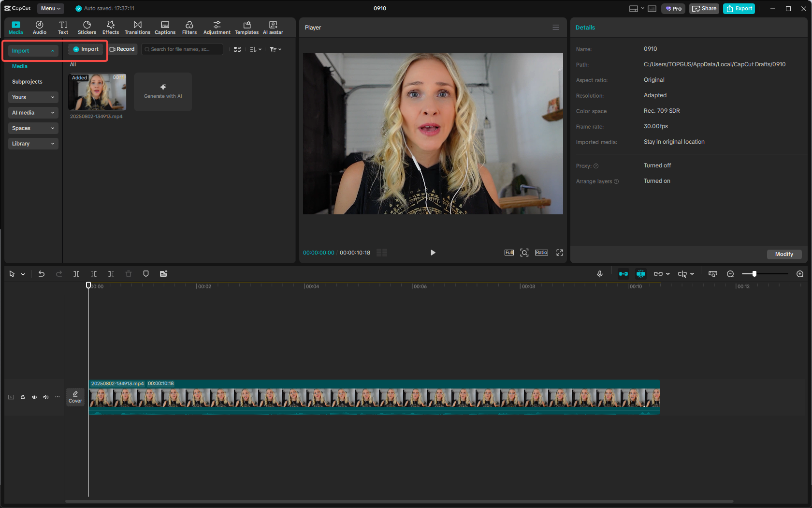812x508 pixels.
Task: Lock the video track
Action: 22,397
